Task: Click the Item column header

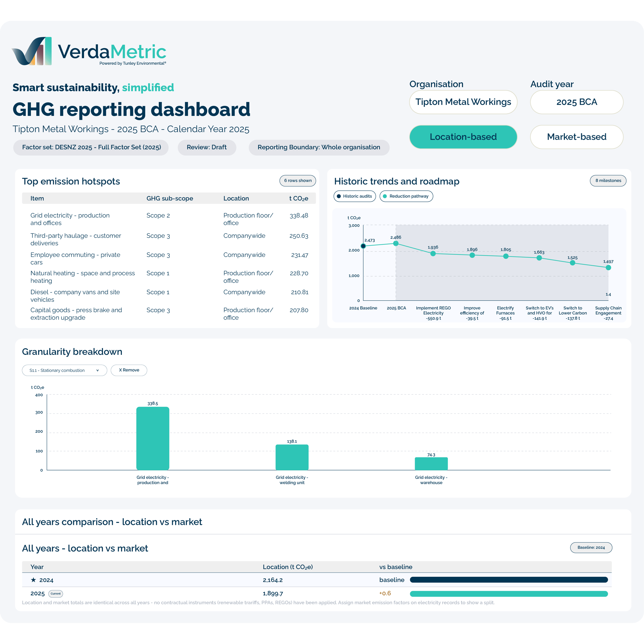Action: pyautogui.click(x=37, y=198)
